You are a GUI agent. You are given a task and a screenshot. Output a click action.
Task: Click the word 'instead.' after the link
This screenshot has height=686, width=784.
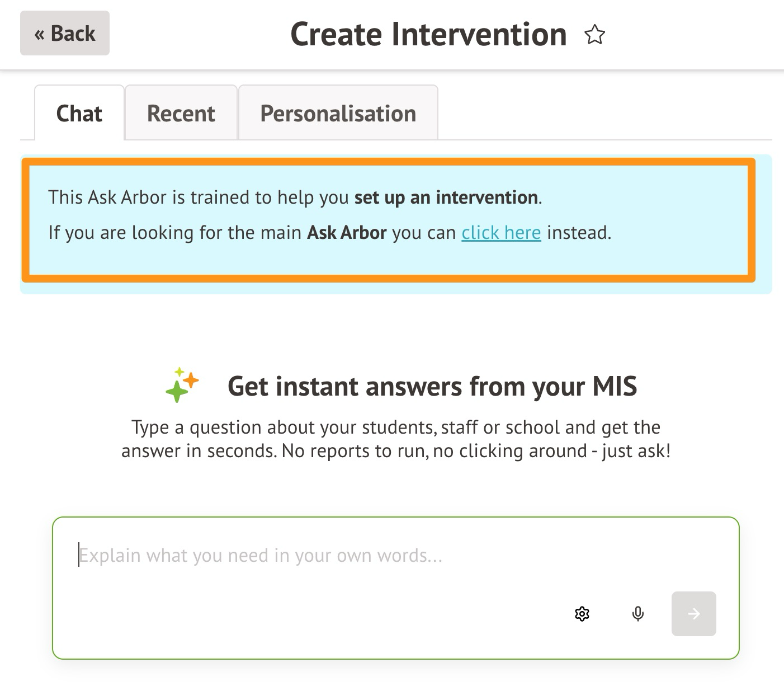(x=579, y=233)
